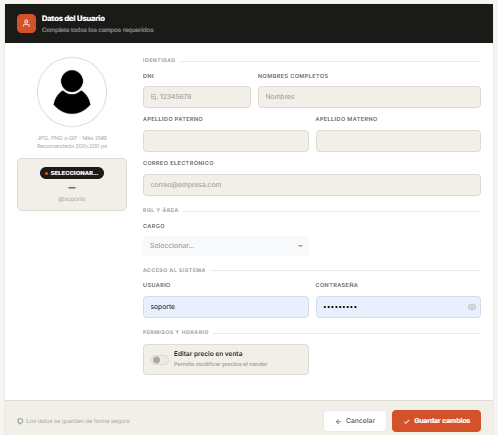
Task: Click the orange dot on SELECCIONAR badge
Action: coord(46,173)
